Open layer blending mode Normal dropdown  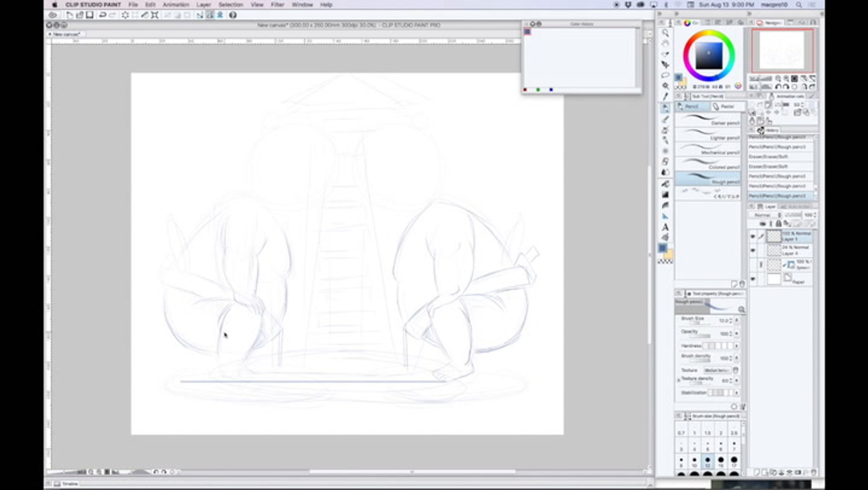click(x=765, y=215)
